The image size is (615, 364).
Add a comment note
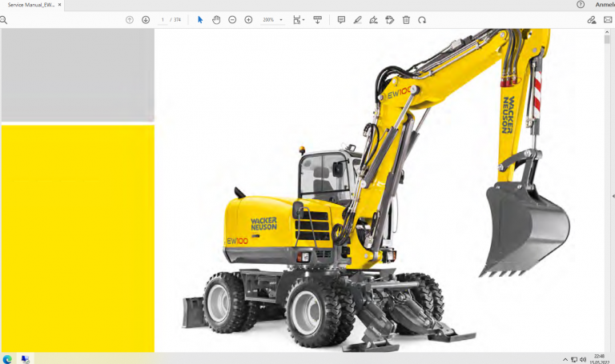pyautogui.click(x=341, y=19)
